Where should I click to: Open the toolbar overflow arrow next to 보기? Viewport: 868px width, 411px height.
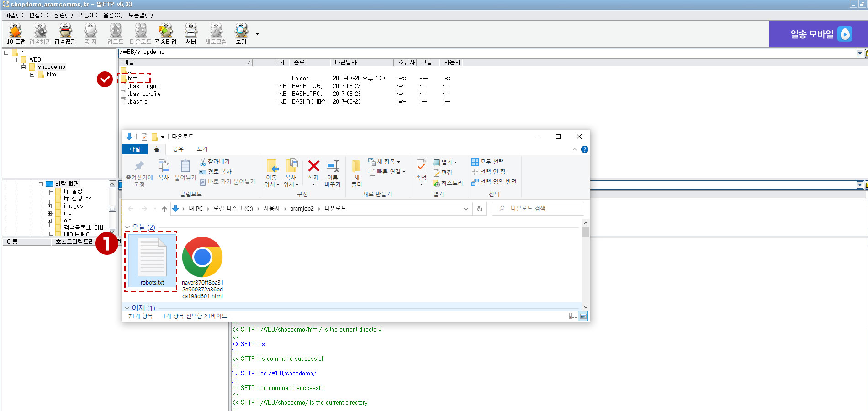pyautogui.click(x=257, y=34)
